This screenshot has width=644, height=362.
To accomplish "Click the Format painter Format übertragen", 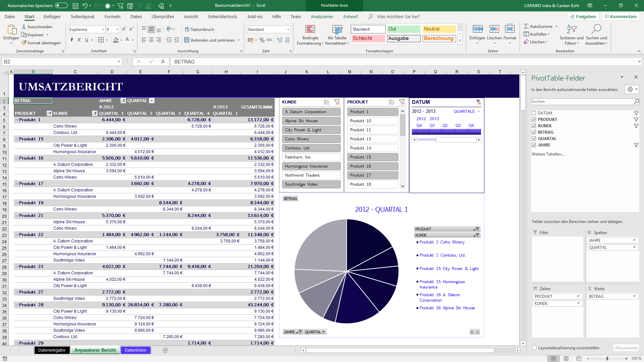I will (41, 43).
